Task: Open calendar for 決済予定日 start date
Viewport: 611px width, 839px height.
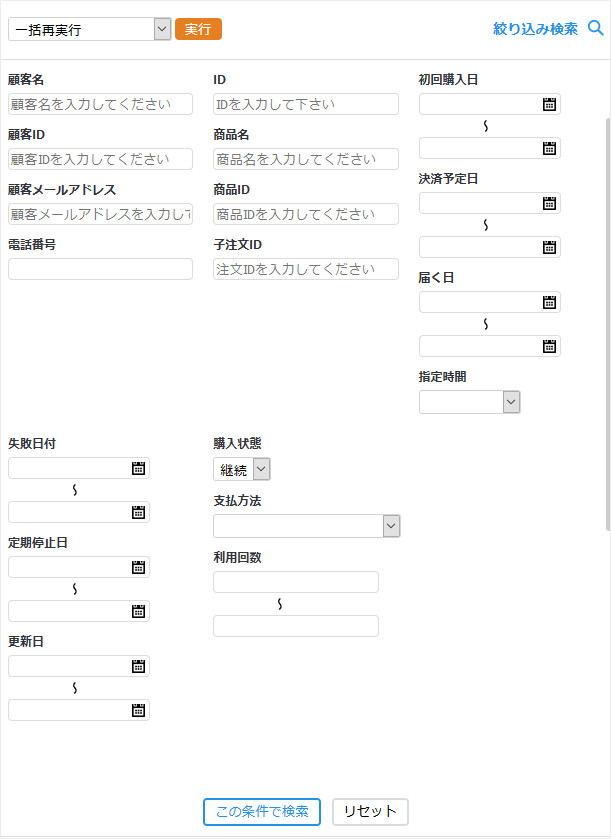Action: (549, 203)
